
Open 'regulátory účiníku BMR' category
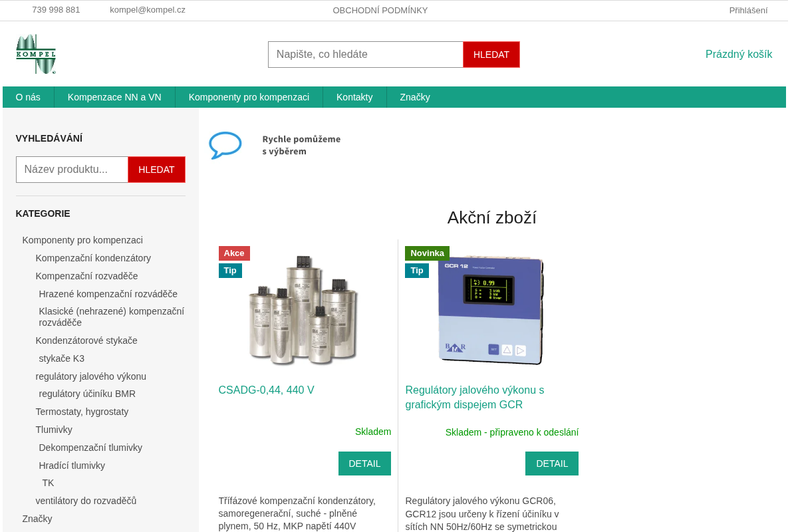pos(87,394)
